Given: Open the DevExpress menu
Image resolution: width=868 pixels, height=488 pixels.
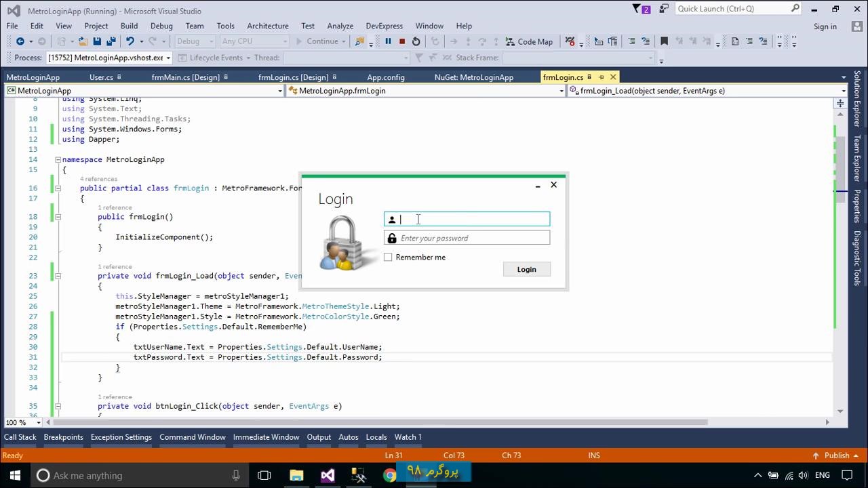Looking at the screenshot, I should 384,26.
